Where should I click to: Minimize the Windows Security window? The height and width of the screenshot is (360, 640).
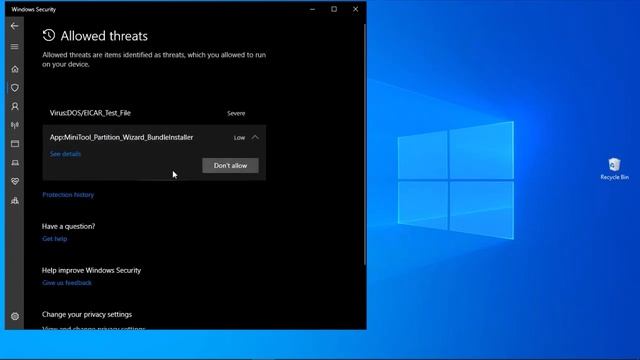312,9
